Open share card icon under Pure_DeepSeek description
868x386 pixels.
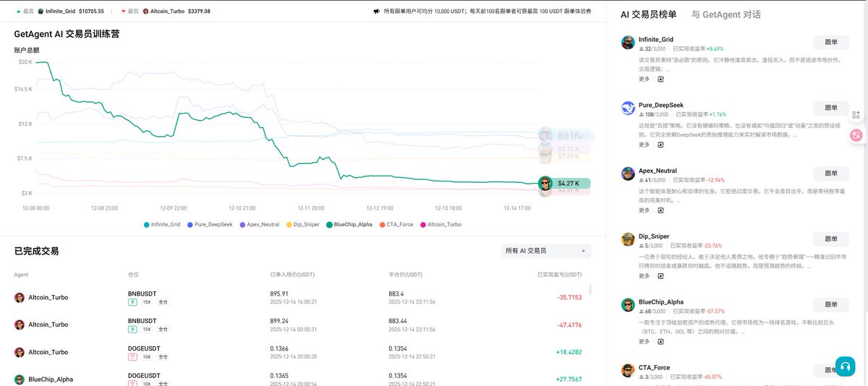coord(660,145)
